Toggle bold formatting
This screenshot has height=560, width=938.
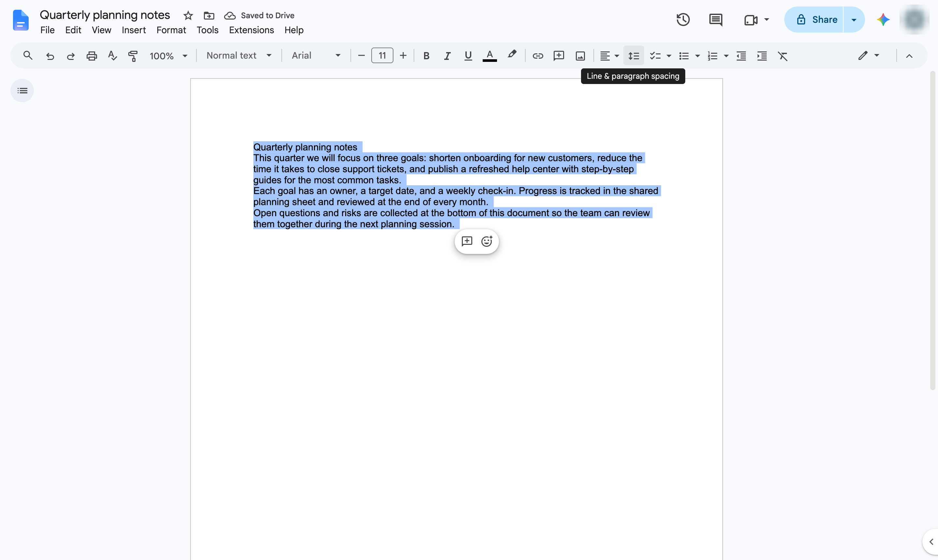click(x=426, y=56)
